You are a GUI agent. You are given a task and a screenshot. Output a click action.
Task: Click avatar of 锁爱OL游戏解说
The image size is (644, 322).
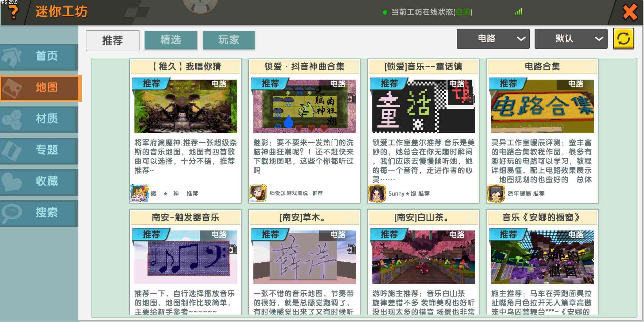258,193
